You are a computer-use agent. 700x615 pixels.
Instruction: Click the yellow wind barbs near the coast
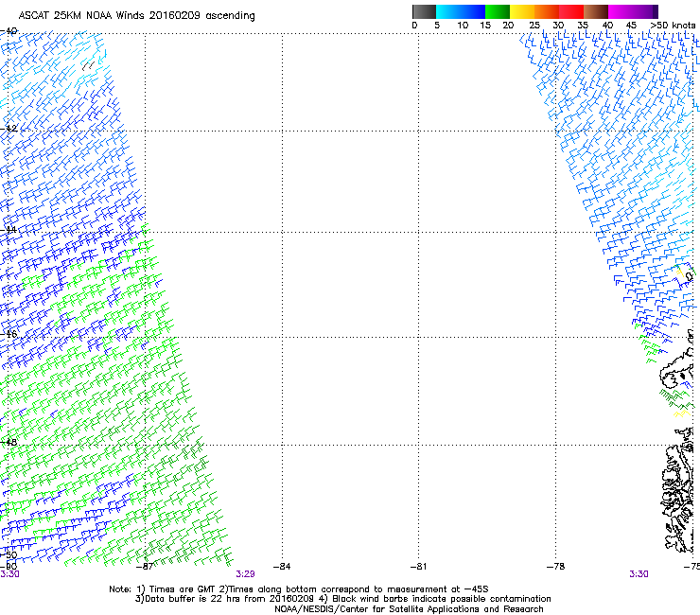click(x=682, y=414)
